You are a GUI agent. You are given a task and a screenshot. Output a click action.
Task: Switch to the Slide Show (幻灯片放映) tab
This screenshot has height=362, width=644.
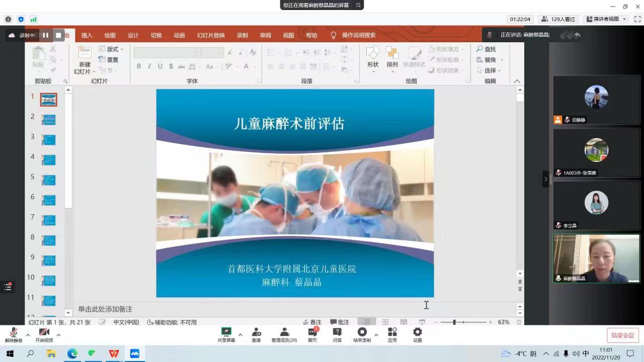tap(211, 35)
